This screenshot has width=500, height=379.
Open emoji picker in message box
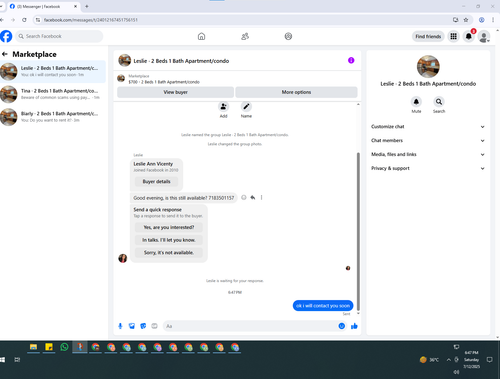pos(342,326)
